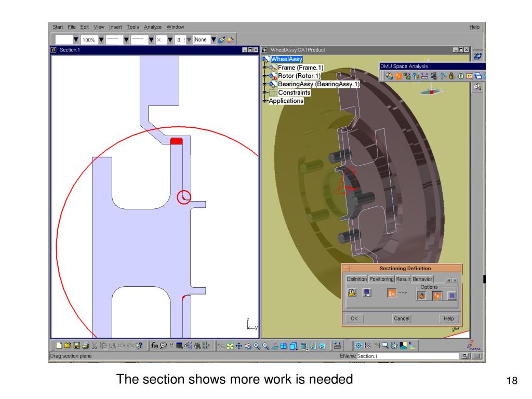Switch to the Positioning tab
532x399 pixels.
381,279
